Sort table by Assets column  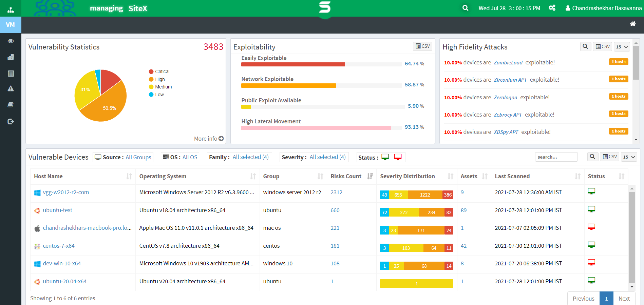pos(474,176)
